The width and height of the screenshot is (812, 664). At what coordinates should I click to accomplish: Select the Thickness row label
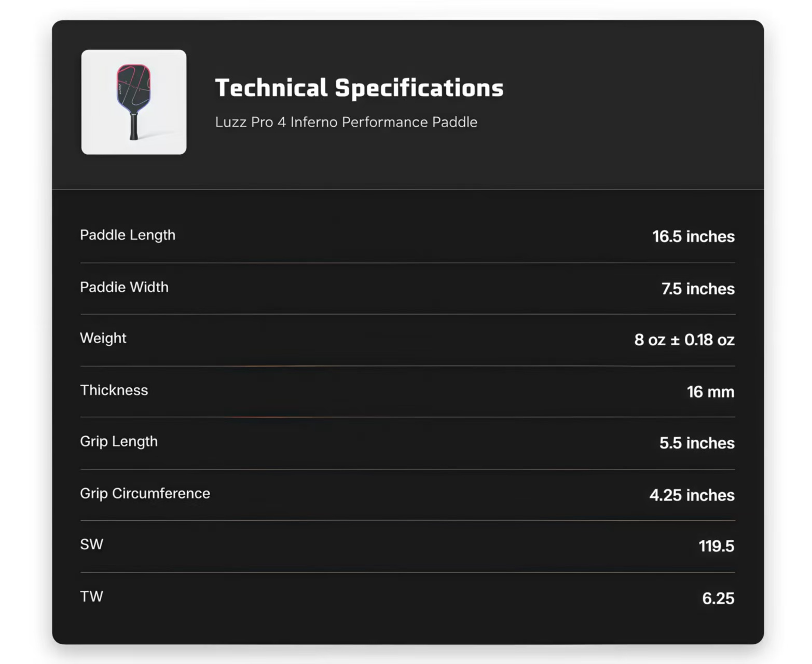tap(114, 390)
